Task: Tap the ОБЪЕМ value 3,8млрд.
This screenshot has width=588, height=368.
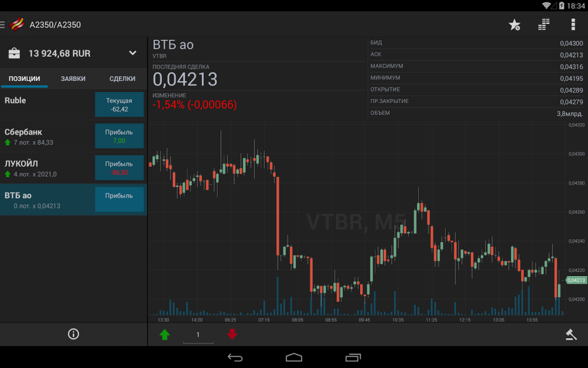Action: (x=570, y=114)
